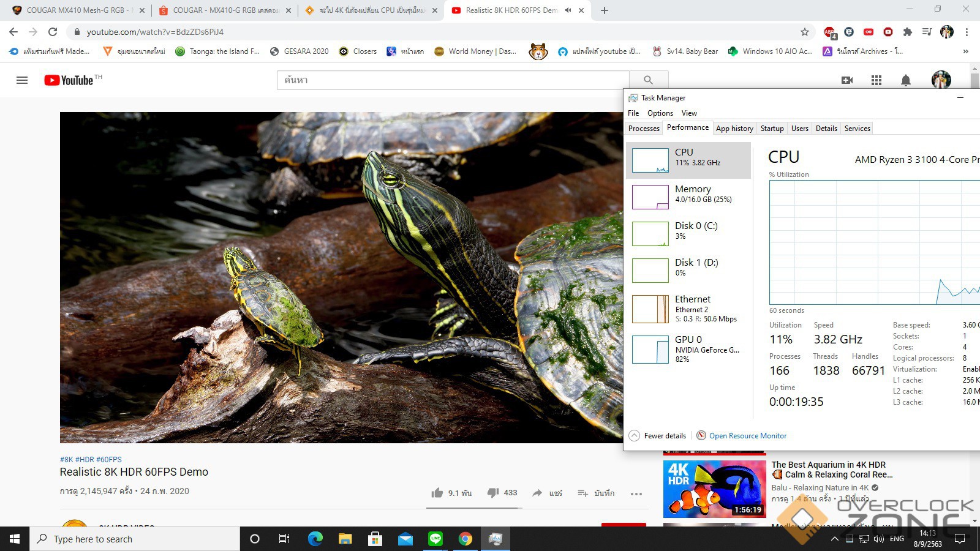Open the video's more actions ellipsis menu
This screenshot has width=980, height=551.
coord(636,493)
